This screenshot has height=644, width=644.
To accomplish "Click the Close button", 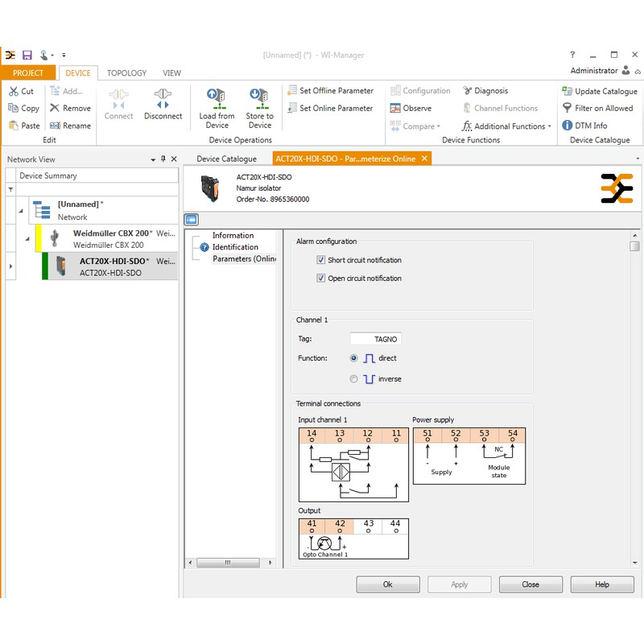I will point(530,584).
